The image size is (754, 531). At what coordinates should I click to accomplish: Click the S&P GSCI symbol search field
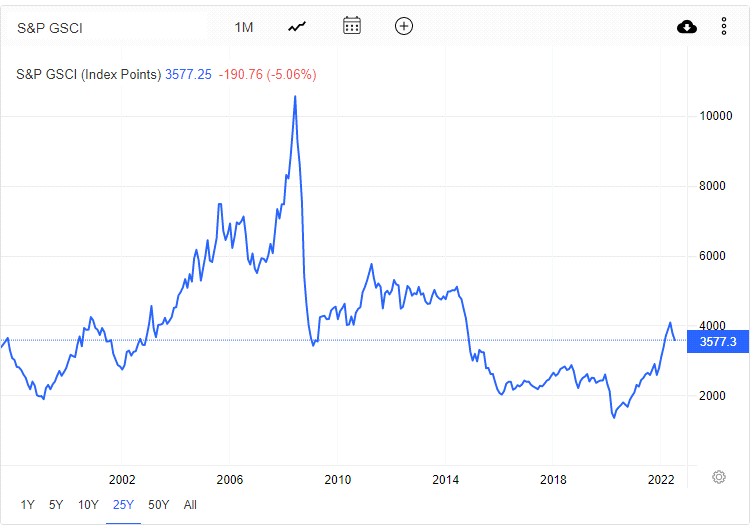110,27
